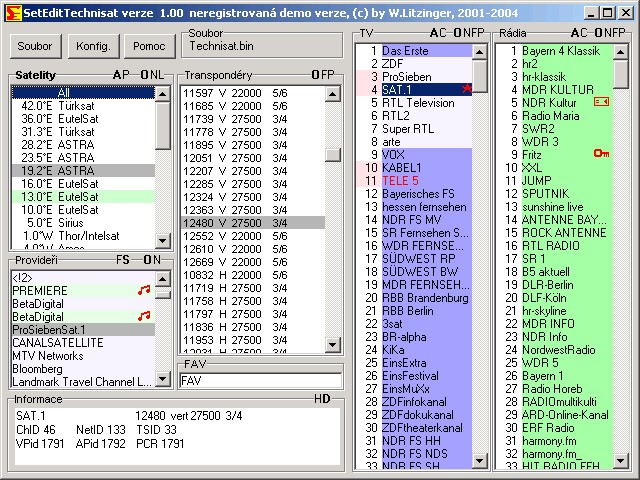Toggle the bold O sort in the Transpondéry header

point(315,75)
